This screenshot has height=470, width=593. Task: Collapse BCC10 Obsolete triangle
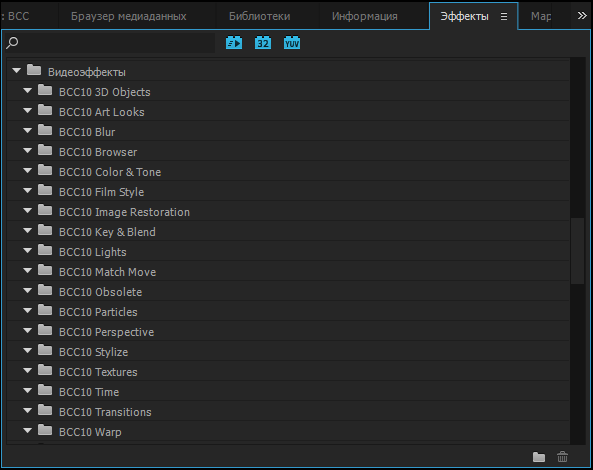click(27, 291)
